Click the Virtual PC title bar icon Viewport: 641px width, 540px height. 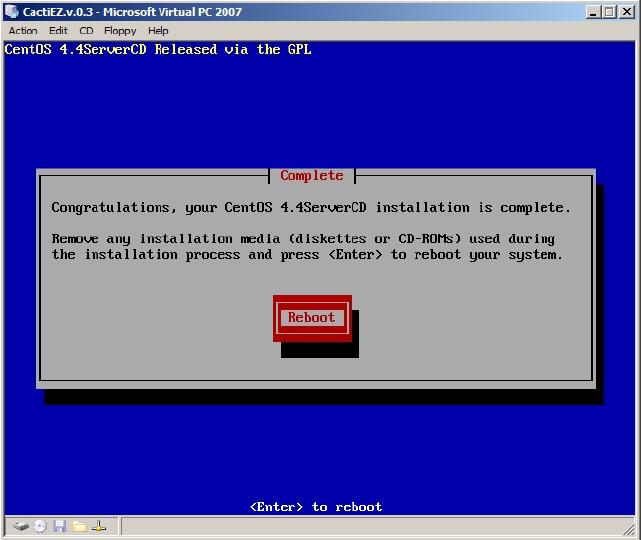11,11
